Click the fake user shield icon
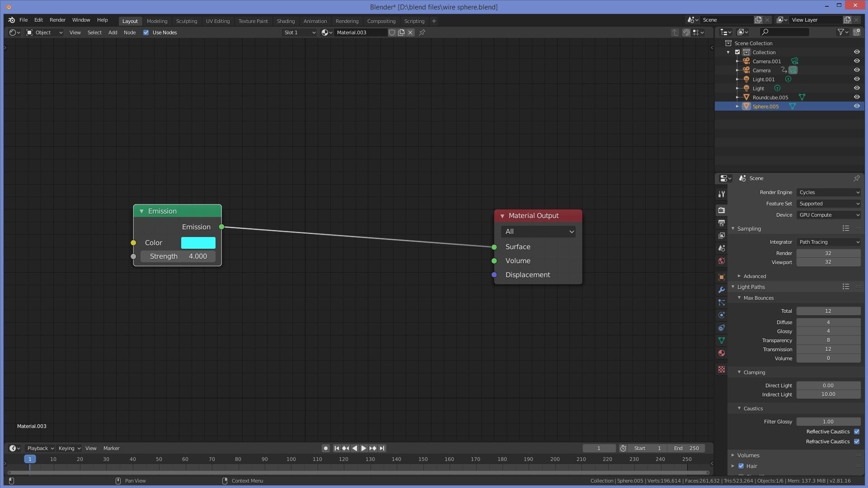Screen dimensions: 868x488 [x=392, y=33]
